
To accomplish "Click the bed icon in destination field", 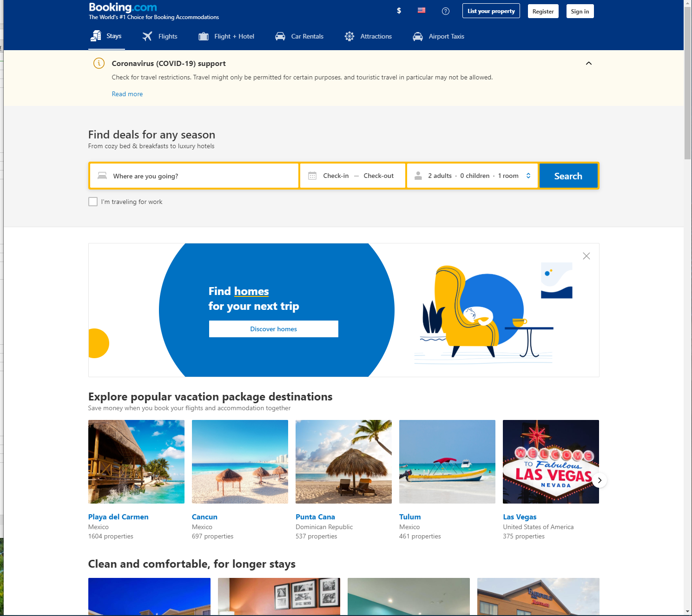I will pos(102,176).
